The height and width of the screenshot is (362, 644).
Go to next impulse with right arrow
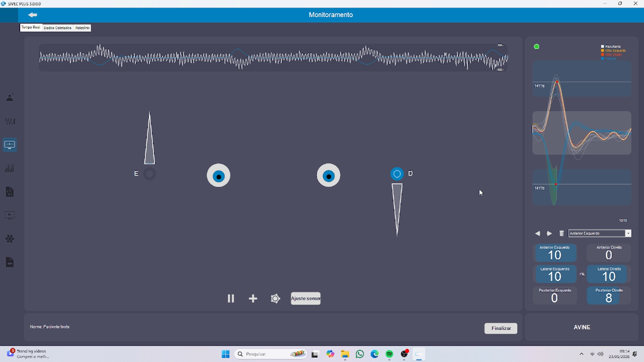tap(549, 233)
